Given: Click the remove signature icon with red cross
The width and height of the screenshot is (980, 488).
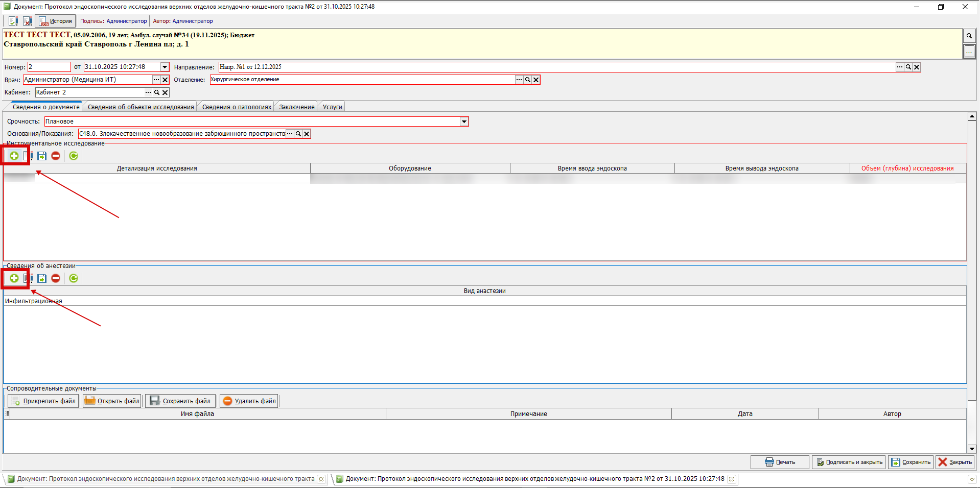Looking at the screenshot, I should [x=28, y=21].
